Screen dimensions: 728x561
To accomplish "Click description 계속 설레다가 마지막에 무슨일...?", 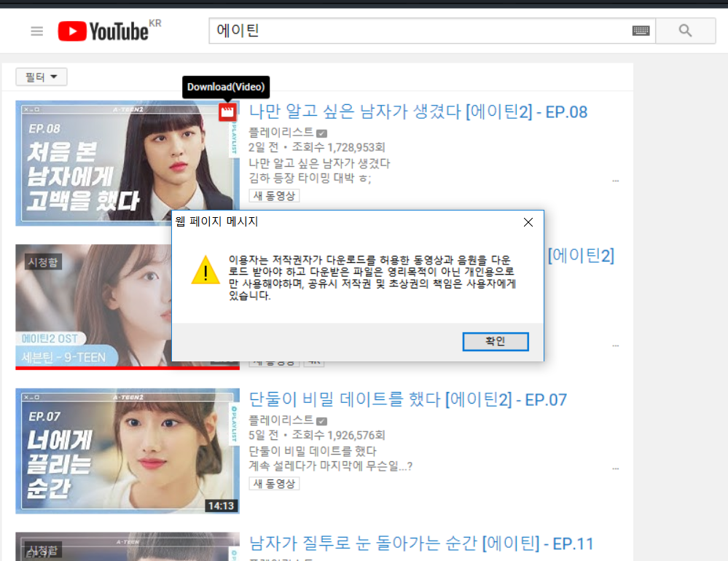I will 331,466.
